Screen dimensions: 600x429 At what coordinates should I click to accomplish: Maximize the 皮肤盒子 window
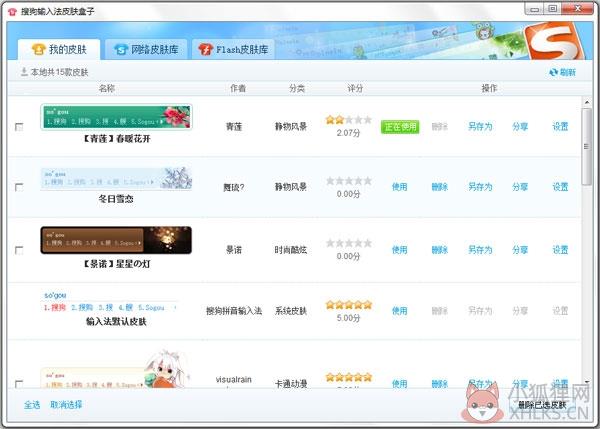click(x=553, y=9)
